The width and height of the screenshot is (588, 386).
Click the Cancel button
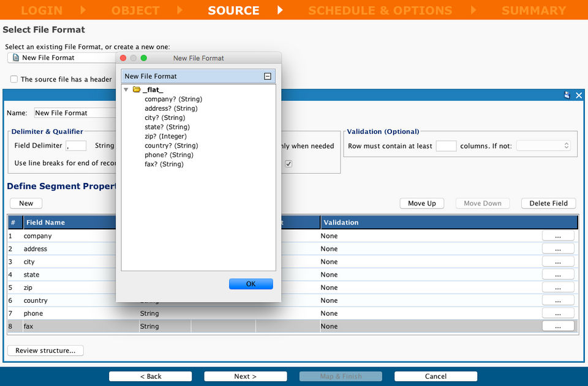point(435,376)
